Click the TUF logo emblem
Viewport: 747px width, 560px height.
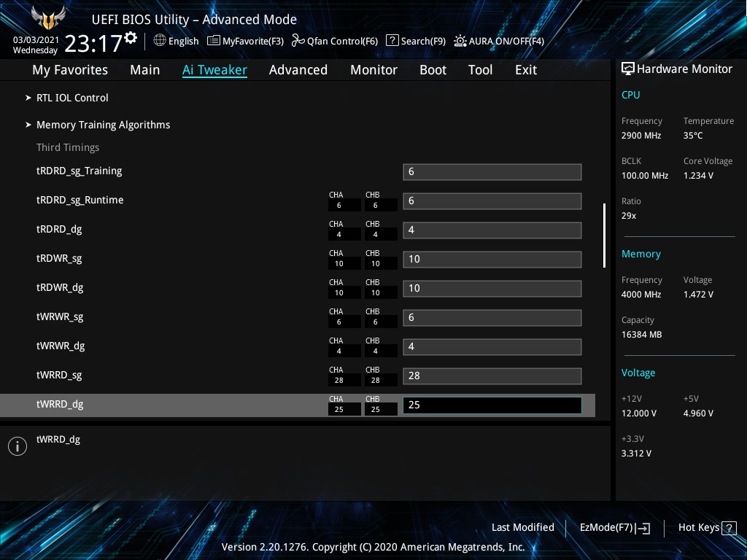47,17
